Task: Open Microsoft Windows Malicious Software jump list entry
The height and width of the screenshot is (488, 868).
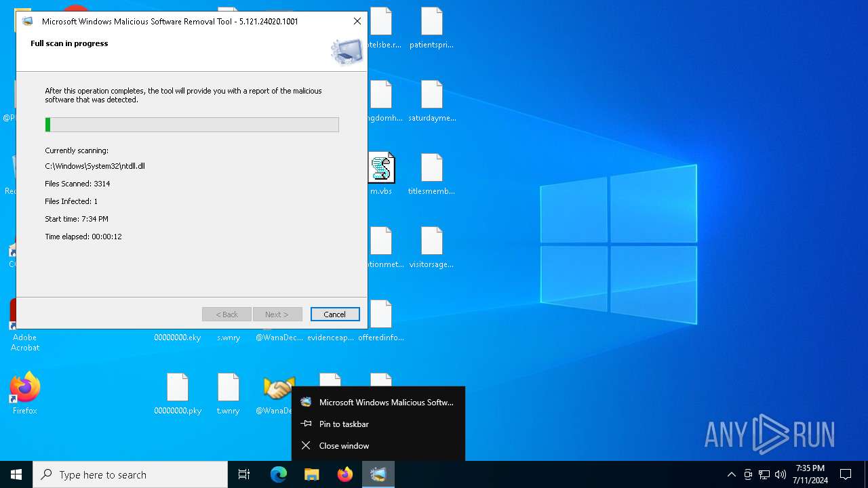Action: click(378, 403)
